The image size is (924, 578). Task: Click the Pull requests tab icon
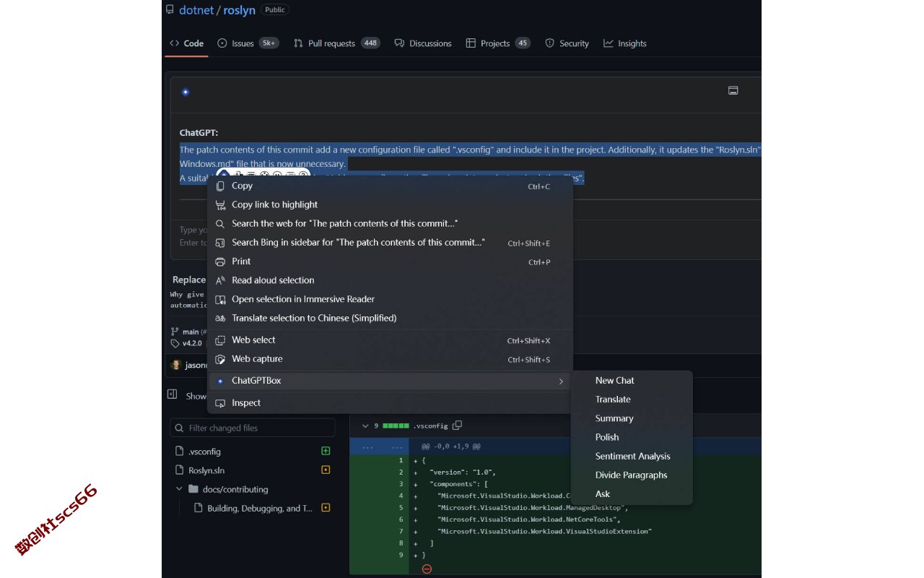point(298,43)
